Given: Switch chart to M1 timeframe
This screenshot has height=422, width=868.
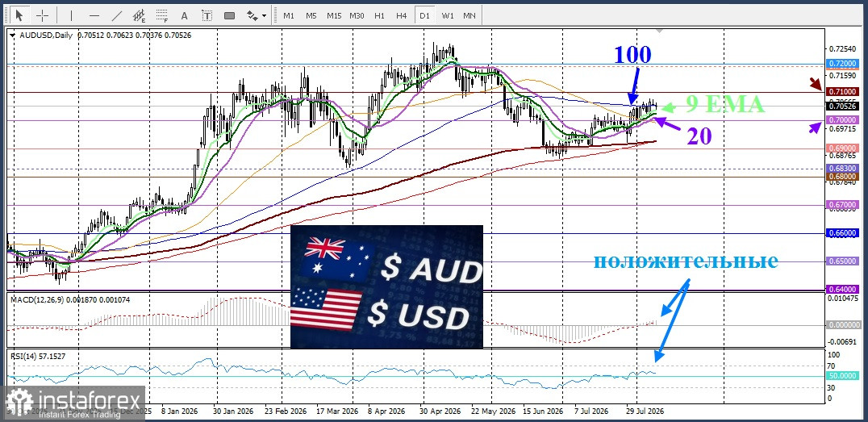Looking at the screenshot, I should [289, 15].
